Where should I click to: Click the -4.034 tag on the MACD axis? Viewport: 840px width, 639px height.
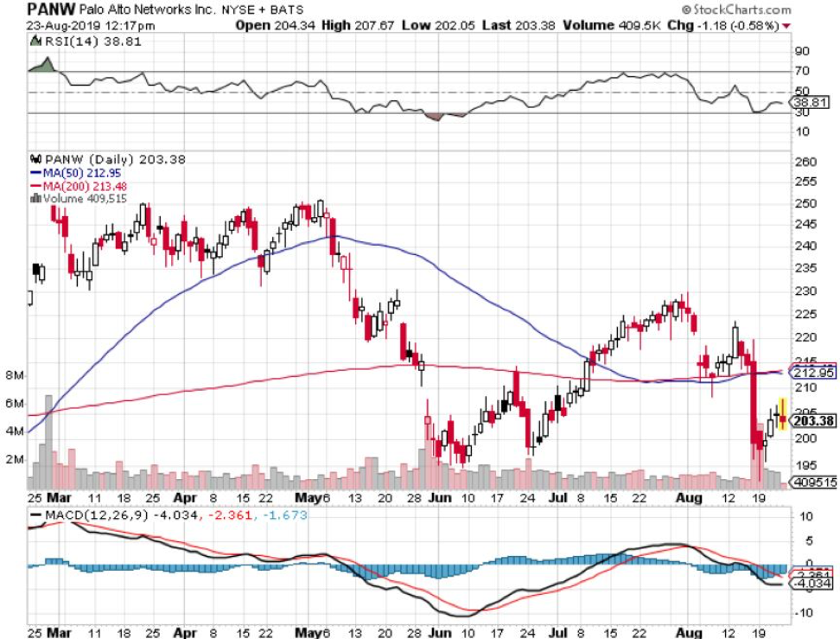click(x=812, y=584)
